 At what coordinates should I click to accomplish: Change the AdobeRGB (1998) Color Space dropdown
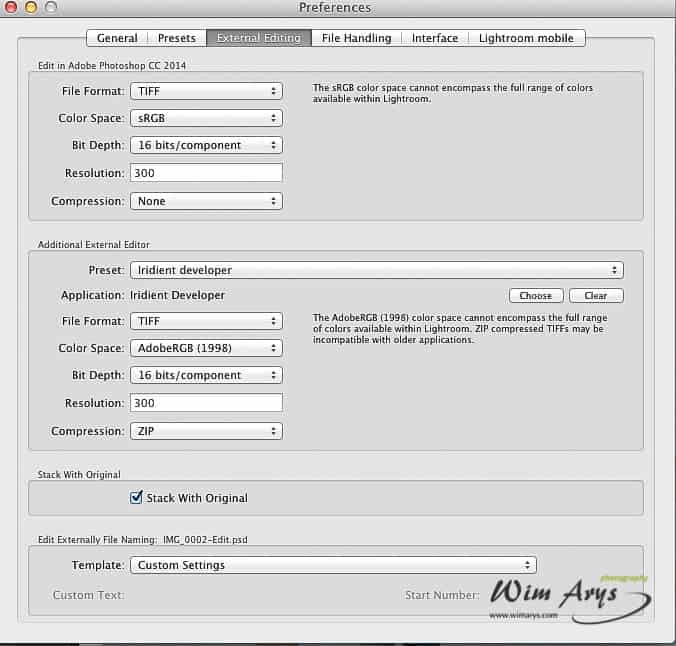click(x=206, y=348)
